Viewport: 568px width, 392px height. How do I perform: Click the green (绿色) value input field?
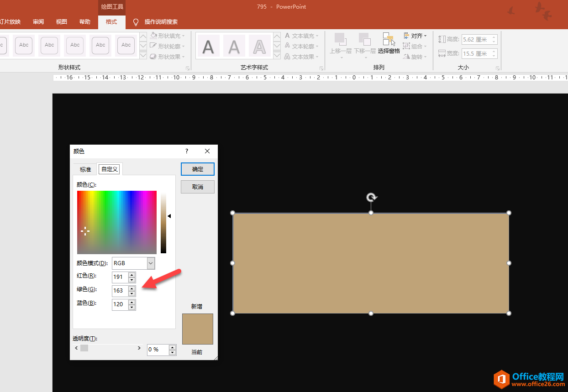click(x=120, y=291)
